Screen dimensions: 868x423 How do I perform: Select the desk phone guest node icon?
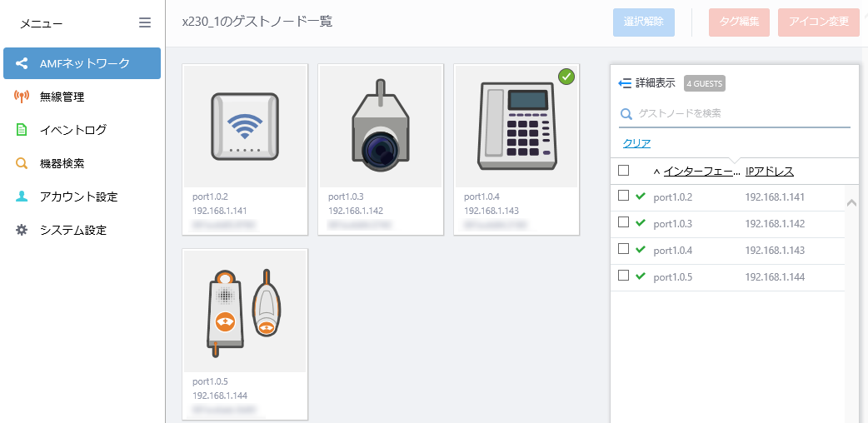pyautogui.click(x=516, y=127)
